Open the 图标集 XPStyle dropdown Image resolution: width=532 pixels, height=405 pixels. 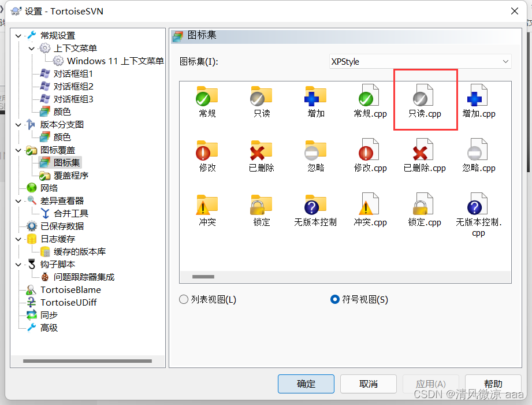pyautogui.click(x=420, y=61)
